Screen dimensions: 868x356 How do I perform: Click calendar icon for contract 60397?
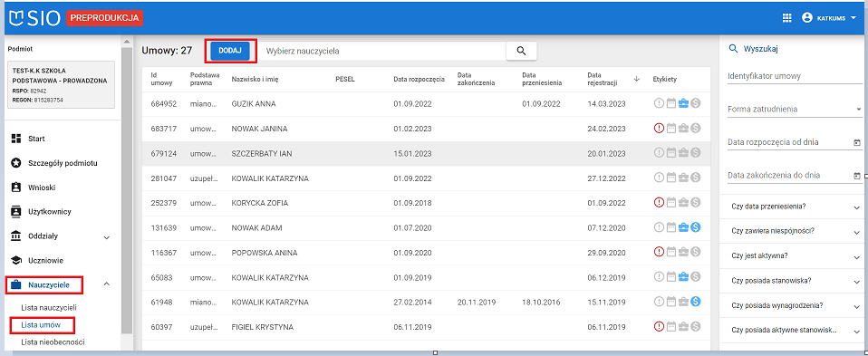pos(670,327)
